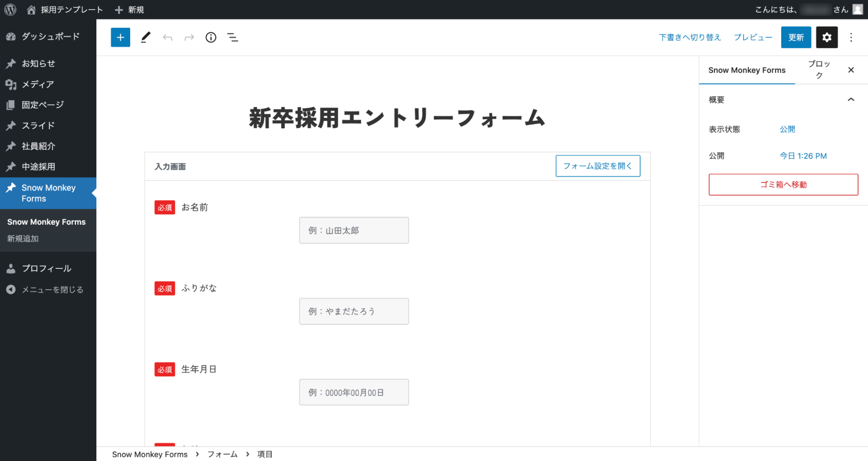The width and height of the screenshot is (868, 461).
Task: Click フォーム設定を開く button
Action: pos(598,166)
